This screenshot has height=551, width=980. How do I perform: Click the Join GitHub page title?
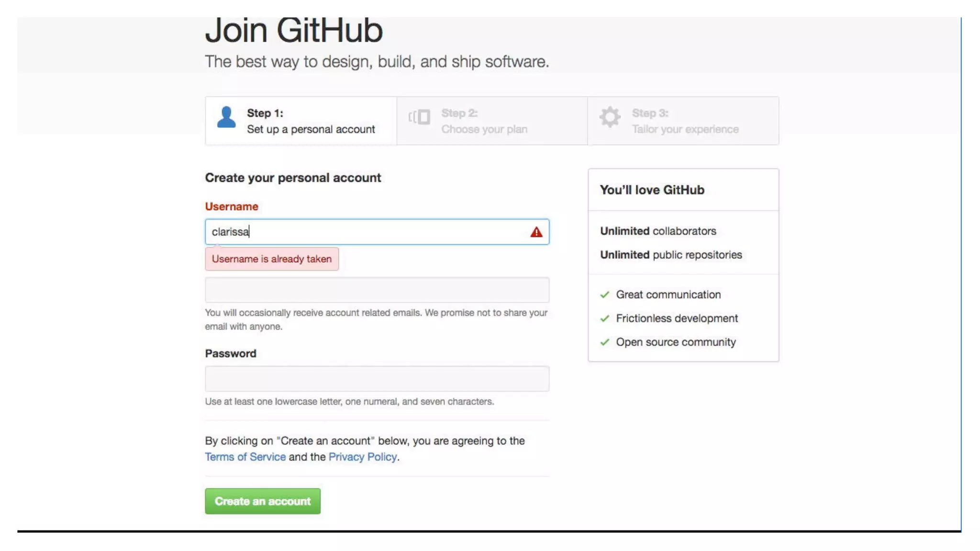point(294,31)
